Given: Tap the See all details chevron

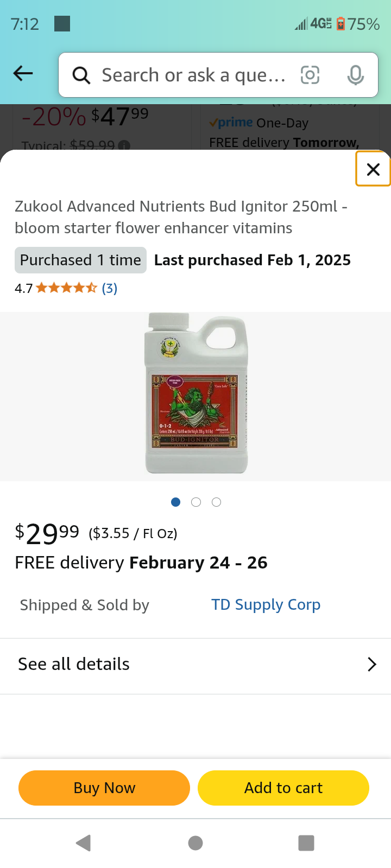Looking at the screenshot, I should (372, 665).
